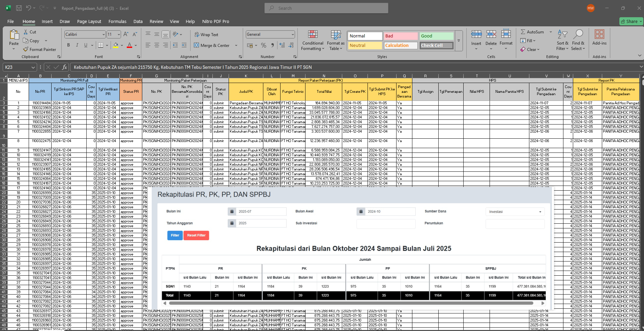This screenshot has height=331, width=644.
Task: Expand the Sumber Dana Investasi dropdown
Action: pos(540,212)
